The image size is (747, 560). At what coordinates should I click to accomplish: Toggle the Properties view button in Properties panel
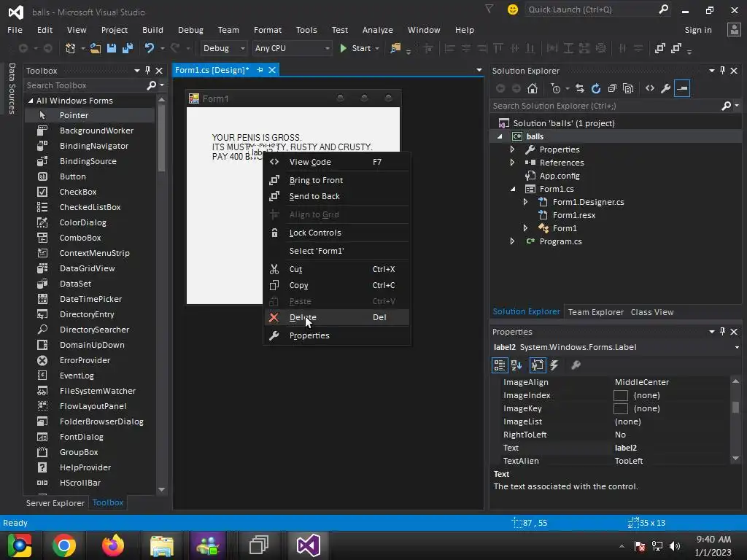pos(538,365)
